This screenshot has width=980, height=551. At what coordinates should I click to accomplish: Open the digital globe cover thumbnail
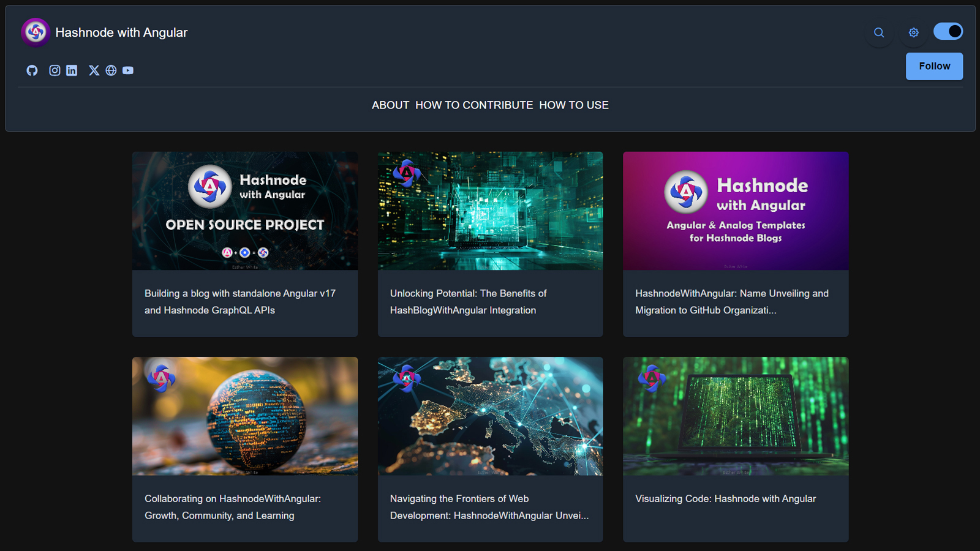click(245, 416)
